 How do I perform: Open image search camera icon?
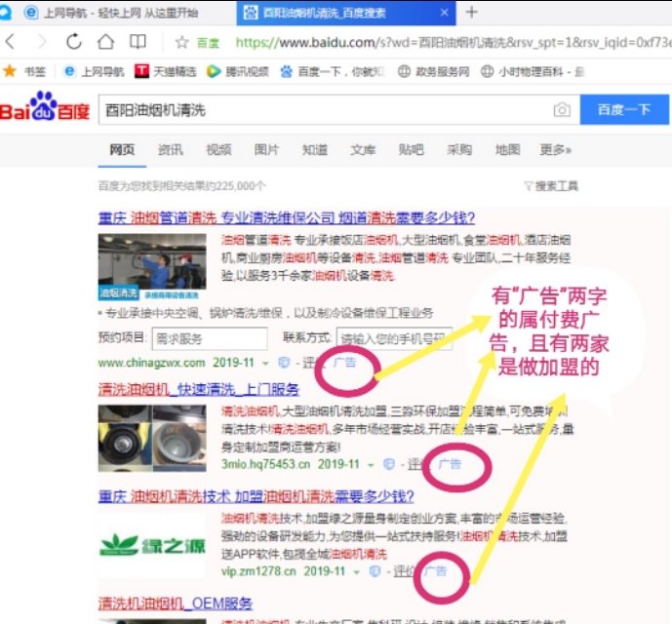click(x=562, y=110)
